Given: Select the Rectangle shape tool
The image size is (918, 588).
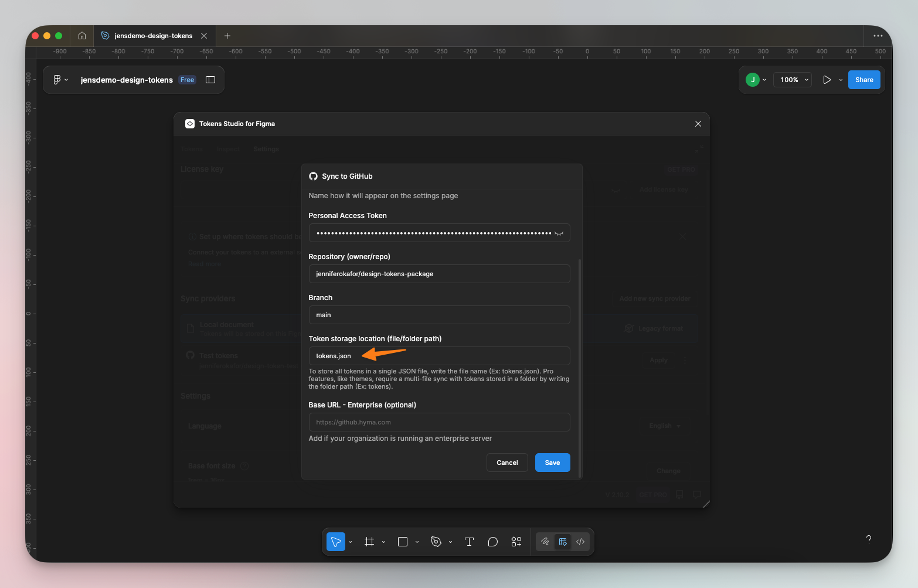Looking at the screenshot, I should pos(403,542).
